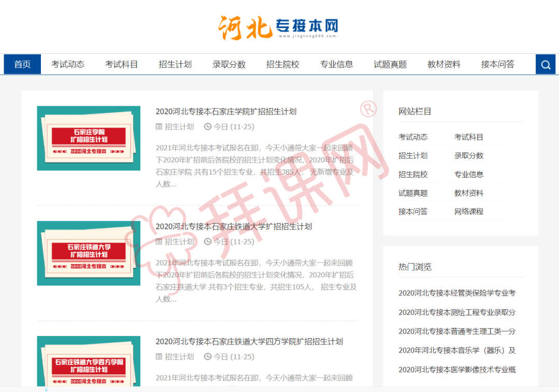
Task: Open 试题真题 navigation menu item
Action: pyautogui.click(x=390, y=65)
